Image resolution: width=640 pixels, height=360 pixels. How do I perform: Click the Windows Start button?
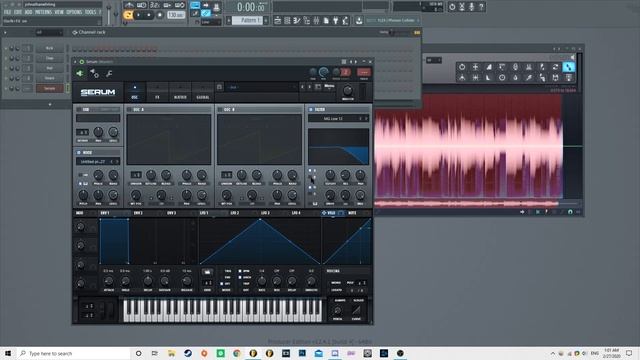[x=8, y=353]
